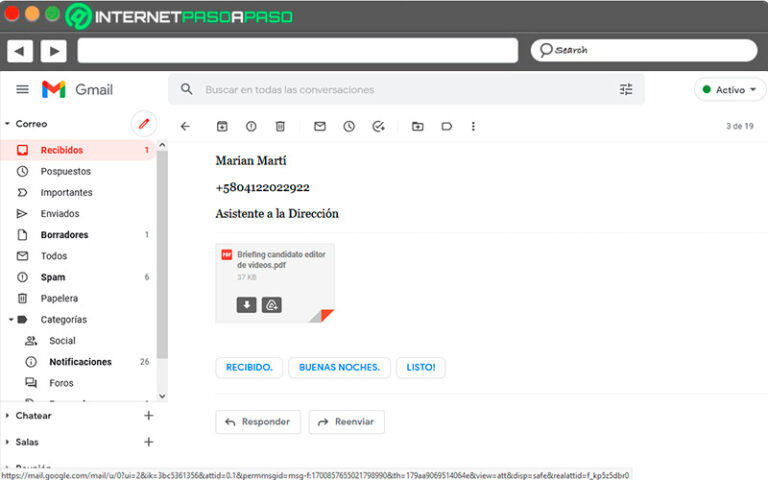768x480 pixels.
Task: Expand the Chatear section
Action: tap(7, 415)
